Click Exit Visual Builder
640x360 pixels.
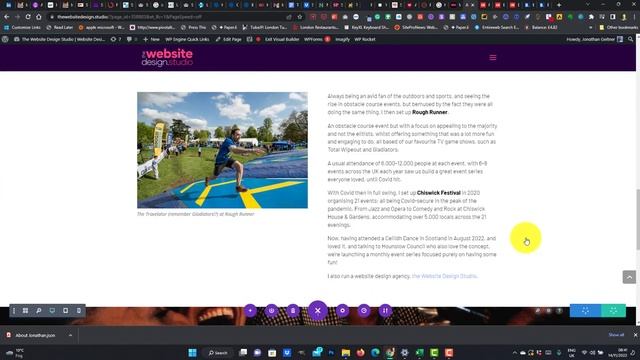coord(282,39)
